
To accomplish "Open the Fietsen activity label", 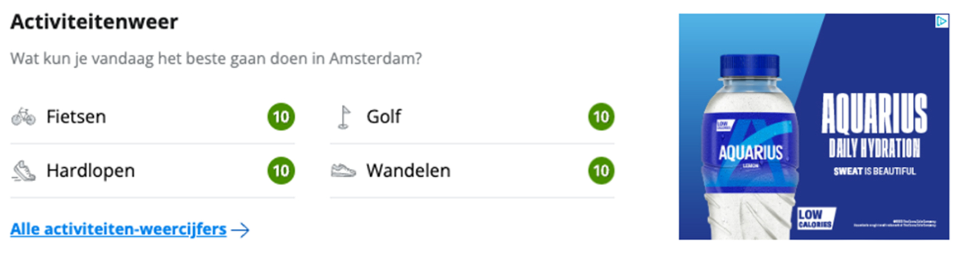I will [76, 117].
